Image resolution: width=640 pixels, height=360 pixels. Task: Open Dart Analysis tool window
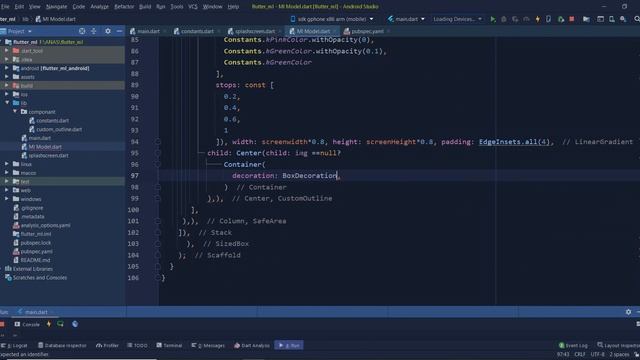[x=252, y=345]
